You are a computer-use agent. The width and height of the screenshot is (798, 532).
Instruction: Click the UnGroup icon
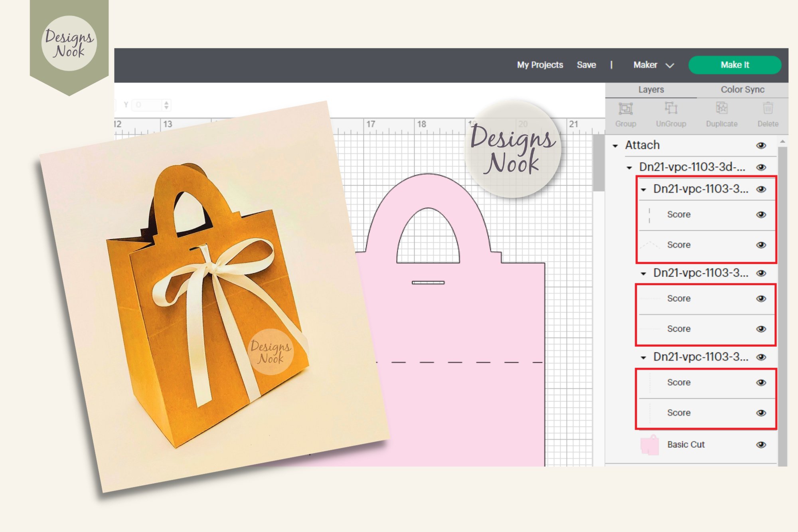(671, 109)
